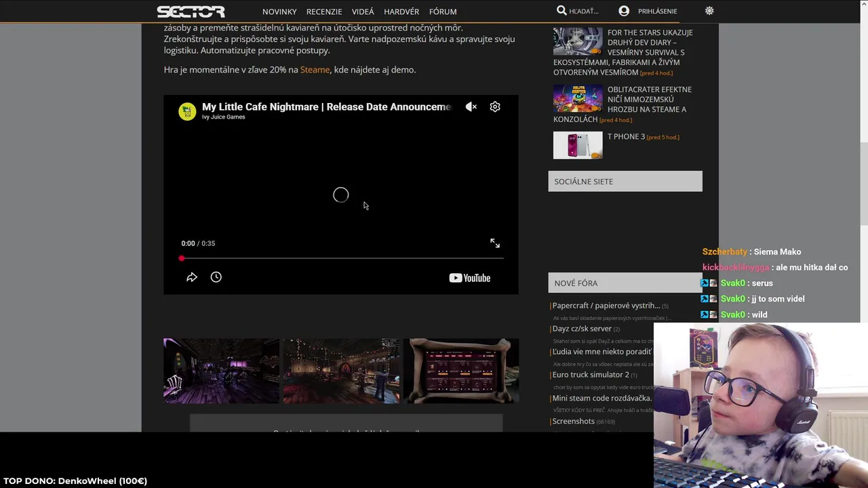Click the red video progress bar handle

coord(182,258)
